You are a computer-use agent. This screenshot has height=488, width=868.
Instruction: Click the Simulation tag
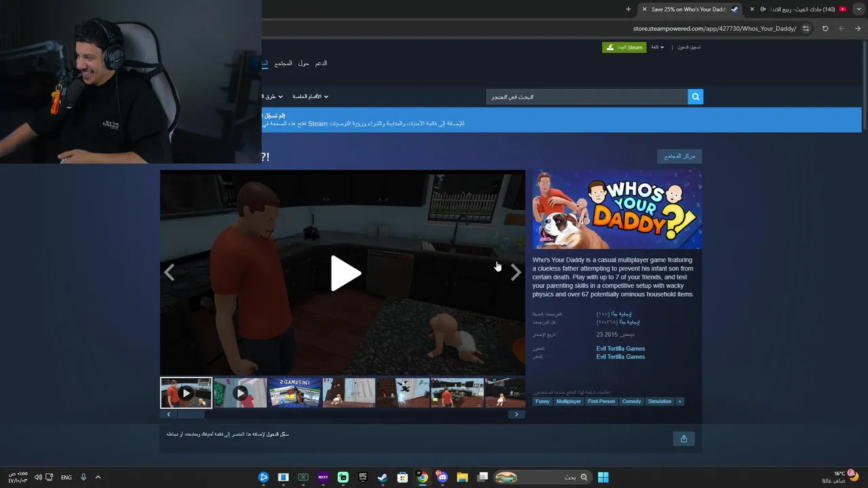pos(659,401)
